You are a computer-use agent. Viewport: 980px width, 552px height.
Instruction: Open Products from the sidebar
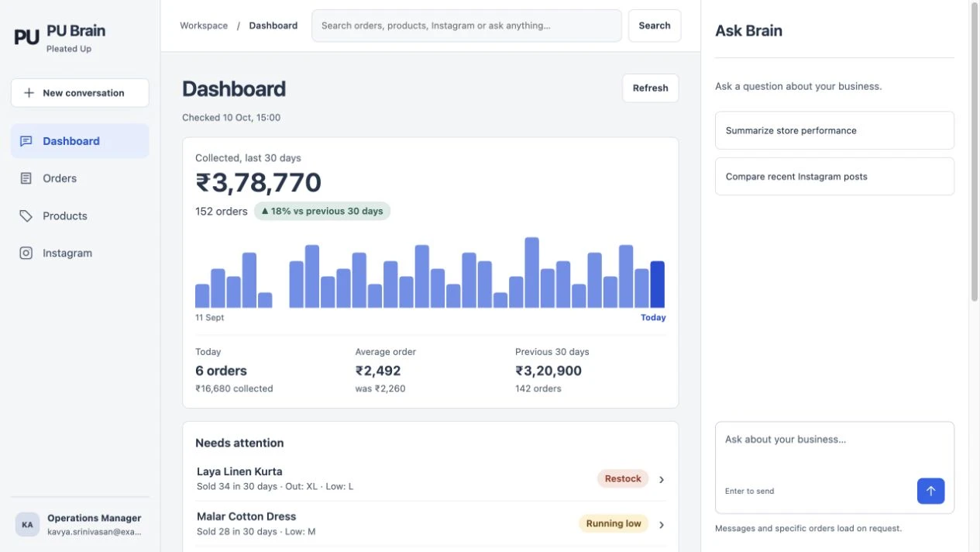pos(80,216)
